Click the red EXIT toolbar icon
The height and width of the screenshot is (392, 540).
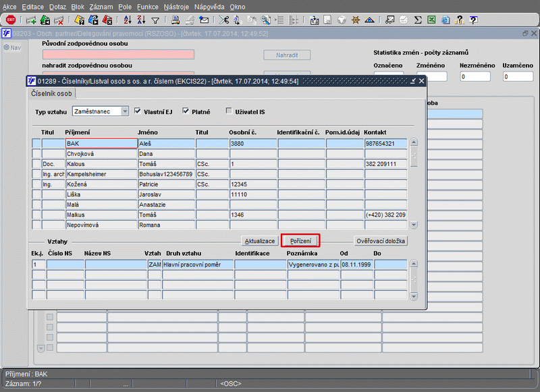11,20
